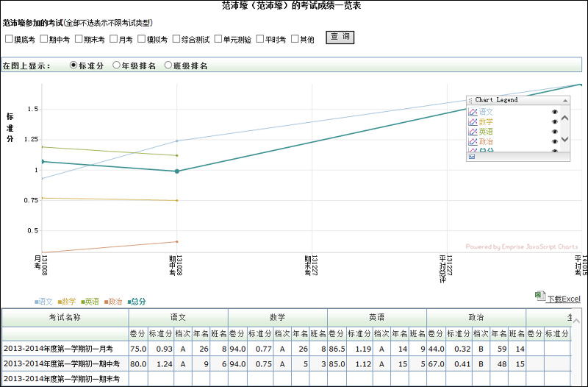Click the Excel file icon beside download link
The image size is (588, 387).
pos(539,295)
